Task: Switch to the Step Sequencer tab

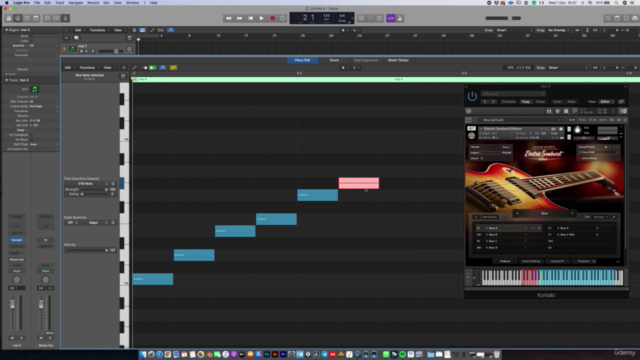Action: click(x=366, y=60)
